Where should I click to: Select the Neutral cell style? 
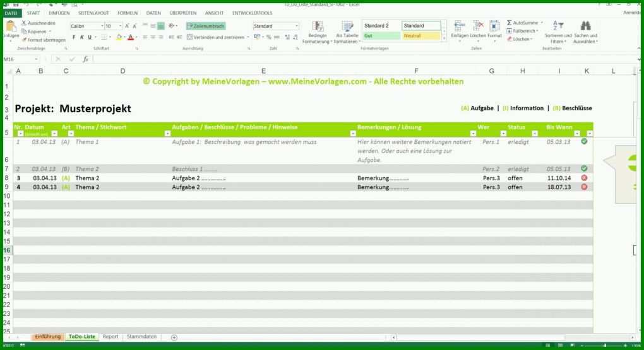(421, 36)
